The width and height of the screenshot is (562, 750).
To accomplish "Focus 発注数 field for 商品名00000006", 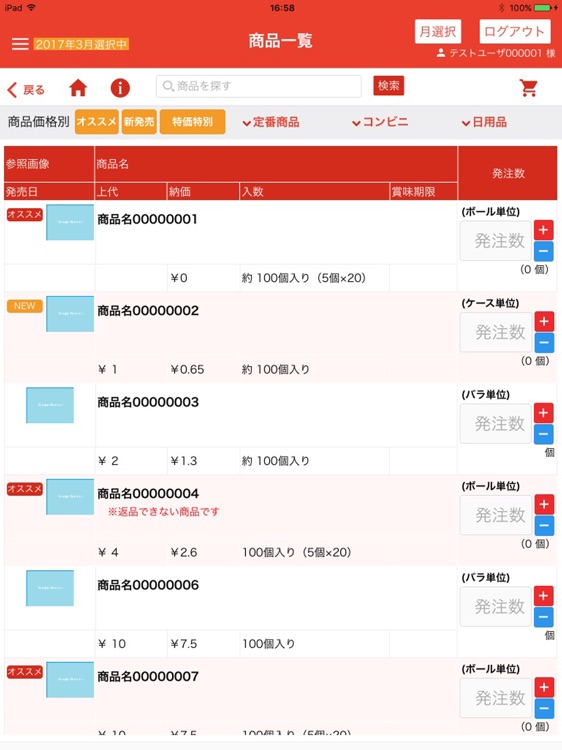I will [x=496, y=606].
